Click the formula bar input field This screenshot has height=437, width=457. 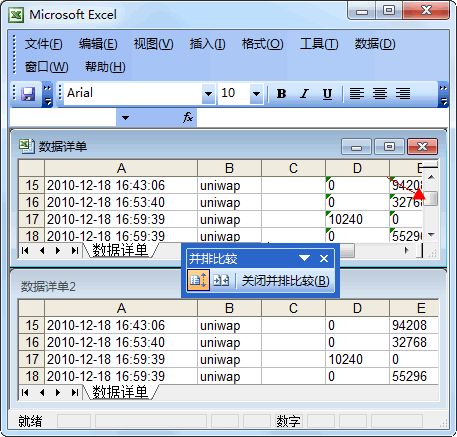coord(321,117)
